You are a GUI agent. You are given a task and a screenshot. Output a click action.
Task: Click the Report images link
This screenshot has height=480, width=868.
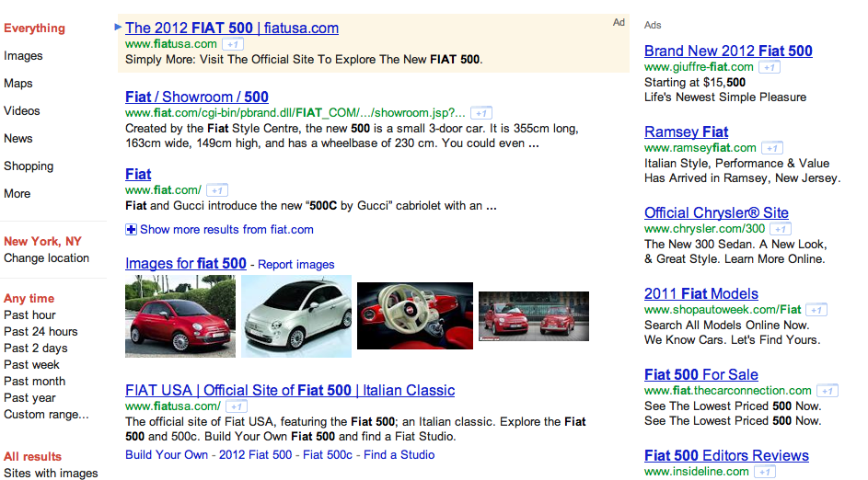(296, 265)
